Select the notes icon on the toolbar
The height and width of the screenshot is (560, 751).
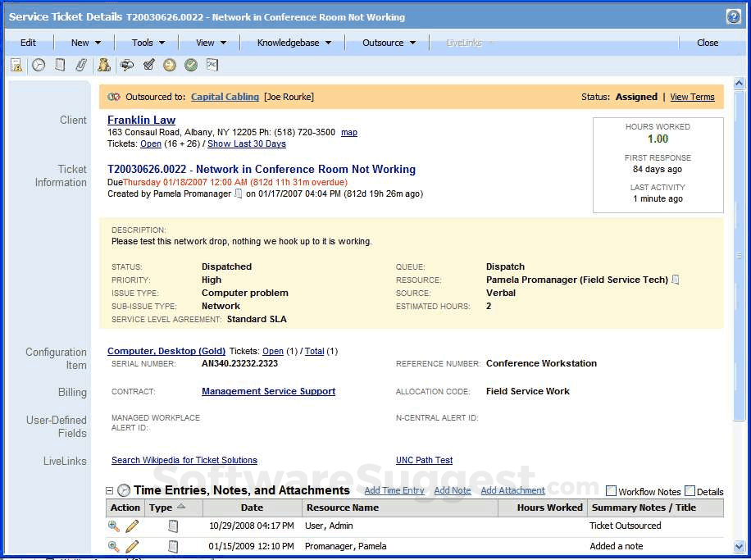tap(60, 65)
